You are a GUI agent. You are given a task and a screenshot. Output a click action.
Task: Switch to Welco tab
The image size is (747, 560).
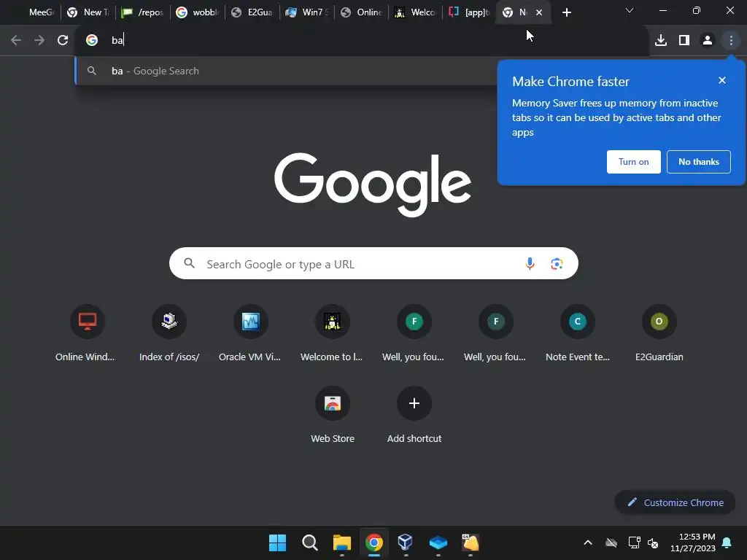(417, 12)
